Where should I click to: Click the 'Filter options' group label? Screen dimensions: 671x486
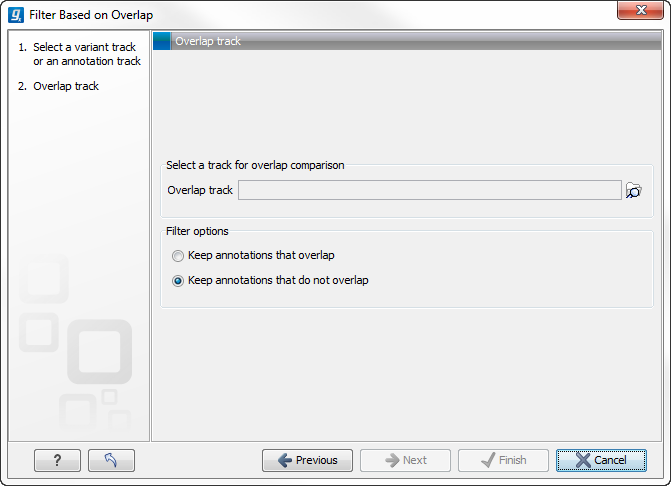point(197,231)
